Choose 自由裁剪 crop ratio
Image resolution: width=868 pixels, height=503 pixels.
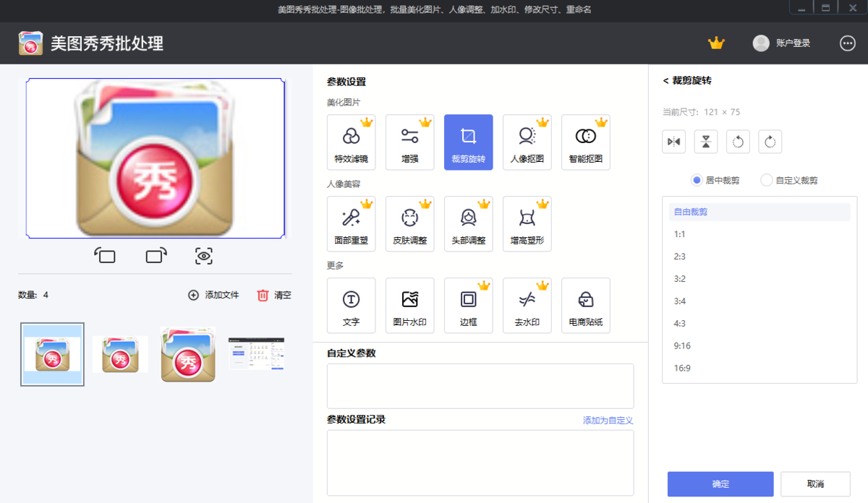759,212
